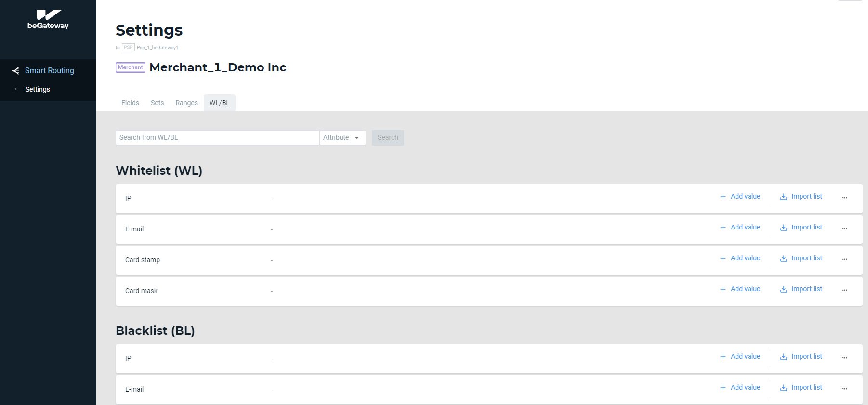Focus the Search from WL/BL field
The image size is (868, 405).
point(217,138)
